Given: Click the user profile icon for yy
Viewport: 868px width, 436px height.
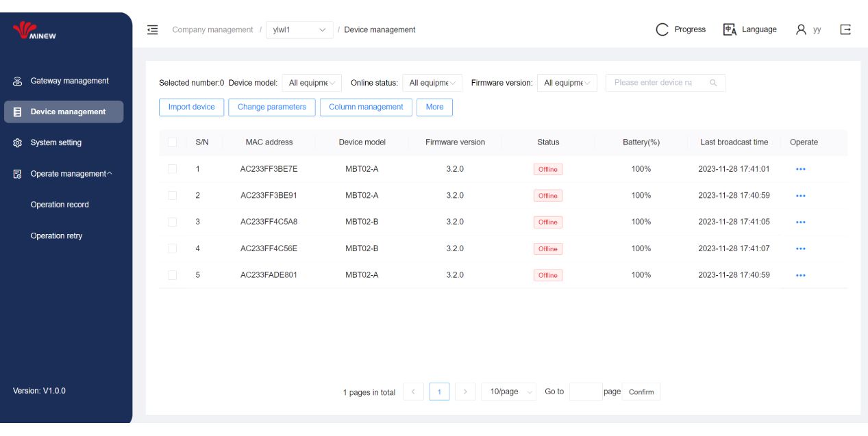Looking at the screenshot, I should point(801,29).
